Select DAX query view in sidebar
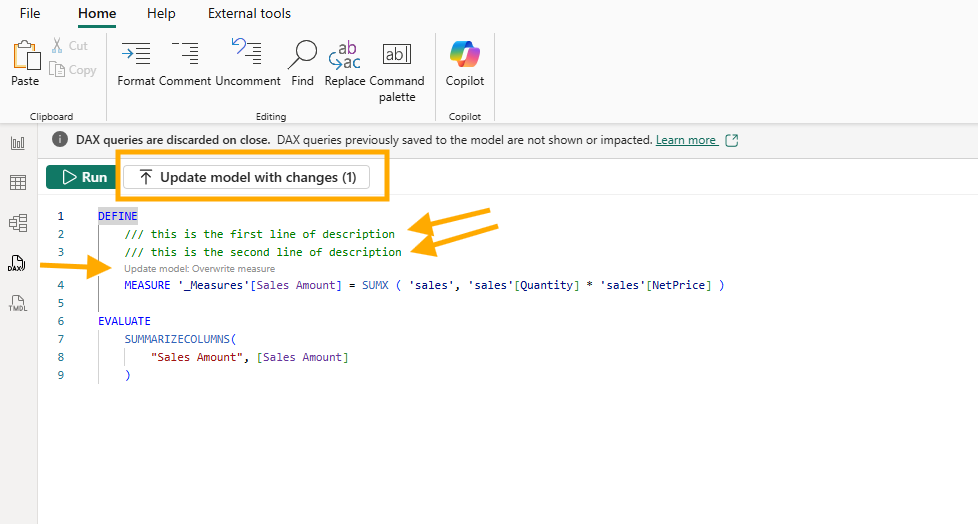 coord(17,263)
